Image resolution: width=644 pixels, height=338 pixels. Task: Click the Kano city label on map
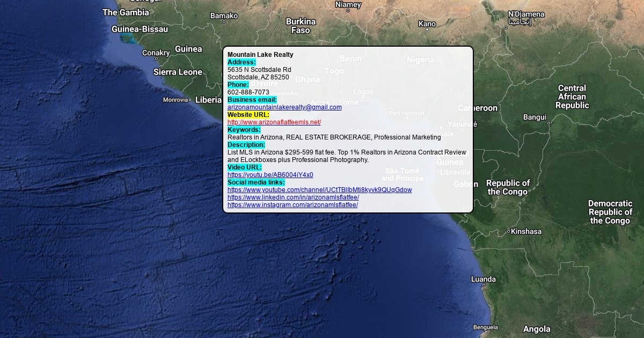pos(427,24)
